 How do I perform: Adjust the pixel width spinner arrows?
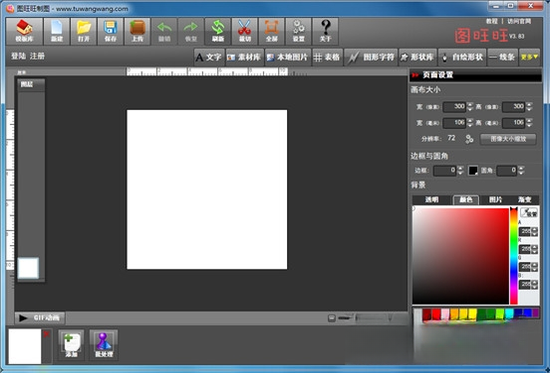pos(470,106)
